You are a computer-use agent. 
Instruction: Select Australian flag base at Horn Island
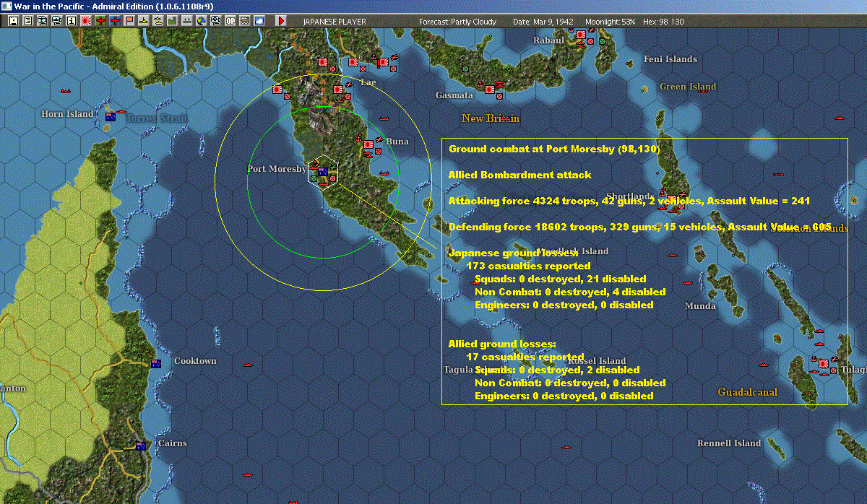(x=111, y=116)
